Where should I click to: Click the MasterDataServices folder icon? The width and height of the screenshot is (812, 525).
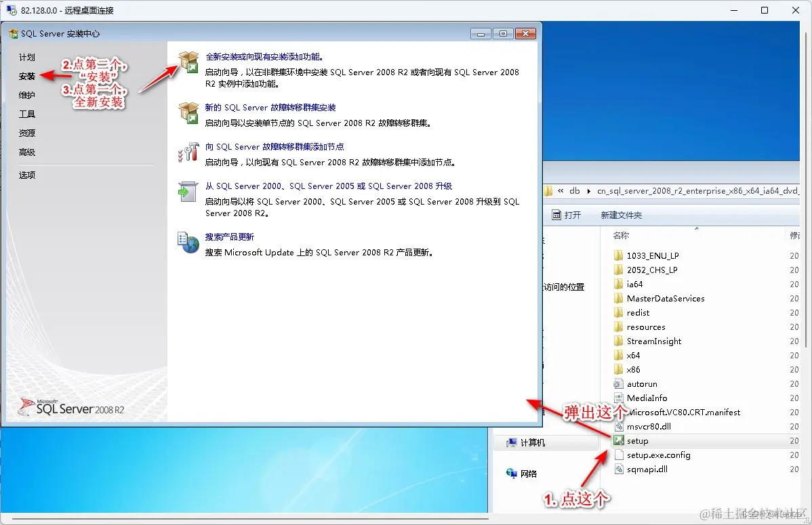pos(618,298)
